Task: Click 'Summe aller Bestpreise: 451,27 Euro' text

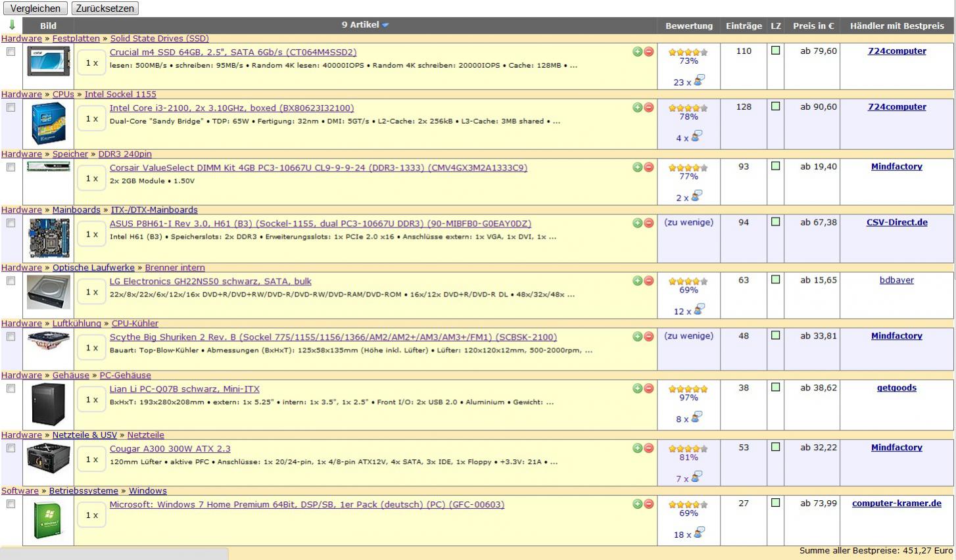Action: click(x=876, y=551)
